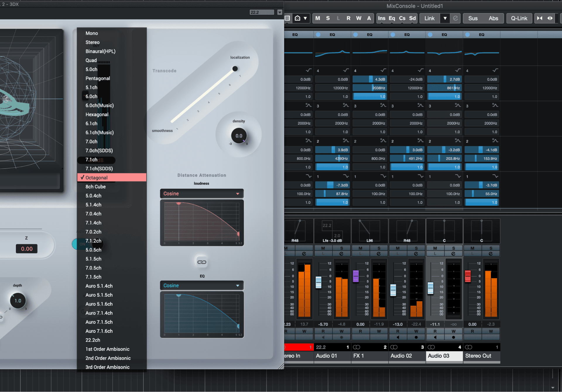Open channel visibility configurations icon in MixConsole
Screen dimensions: 562x392
(297, 18)
